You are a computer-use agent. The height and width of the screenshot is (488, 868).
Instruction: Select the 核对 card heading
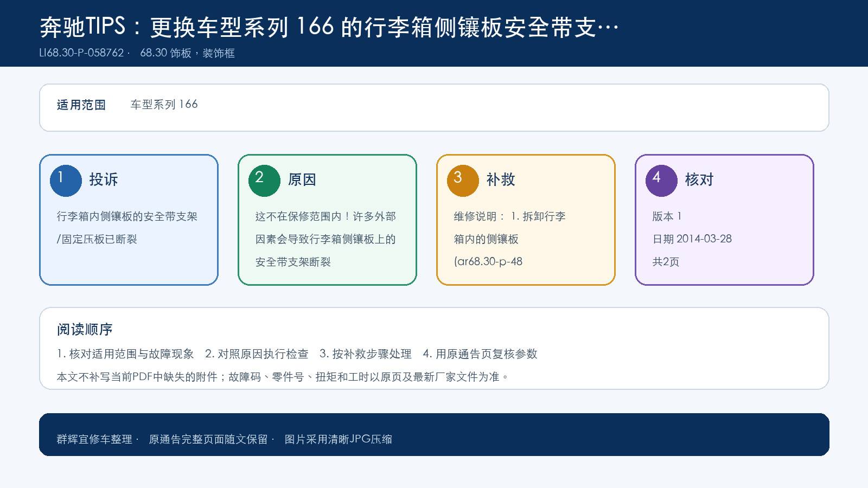coord(699,179)
